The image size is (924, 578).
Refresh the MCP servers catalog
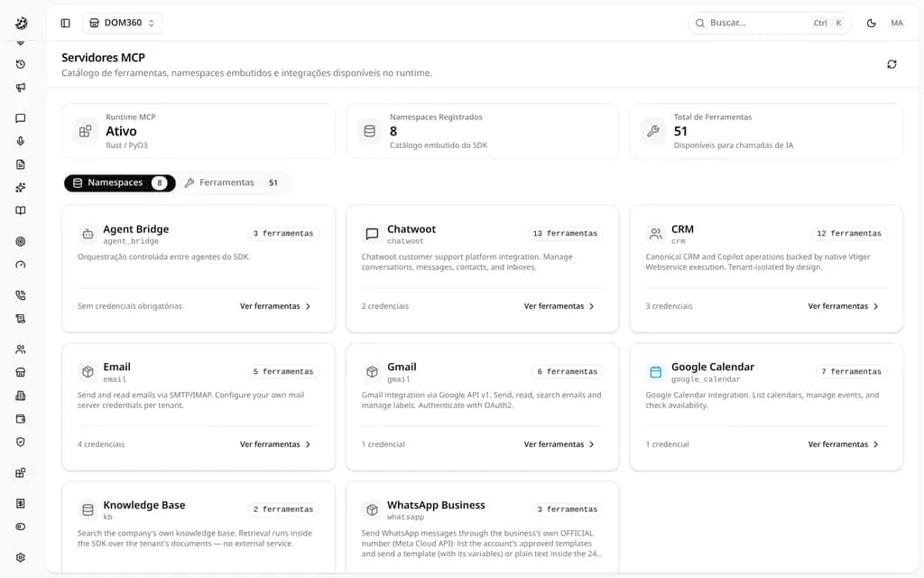coord(892,64)
